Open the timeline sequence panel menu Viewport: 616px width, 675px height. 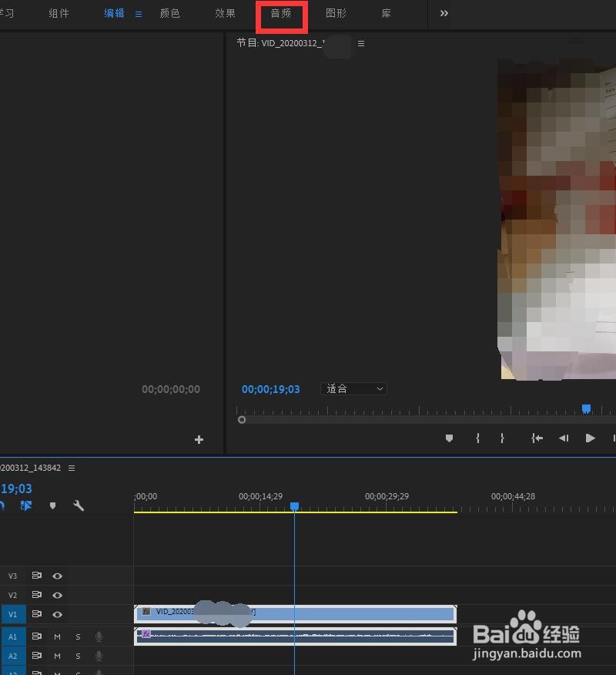click(72, 468)
